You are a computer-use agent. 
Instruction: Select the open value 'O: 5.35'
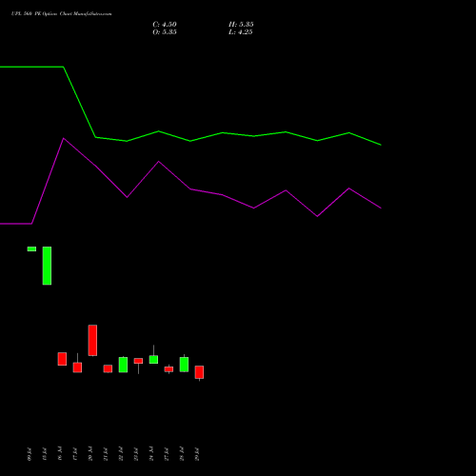point(165,32)
